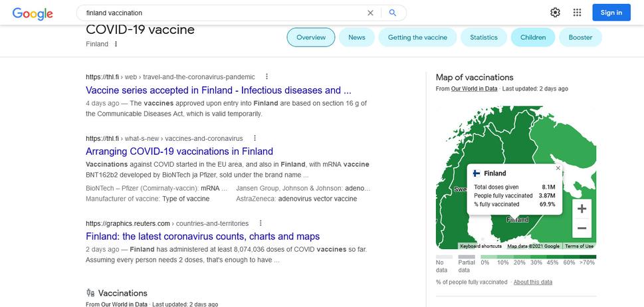
Task: Zoom out on the vaccination map
Action: [582, 228]
